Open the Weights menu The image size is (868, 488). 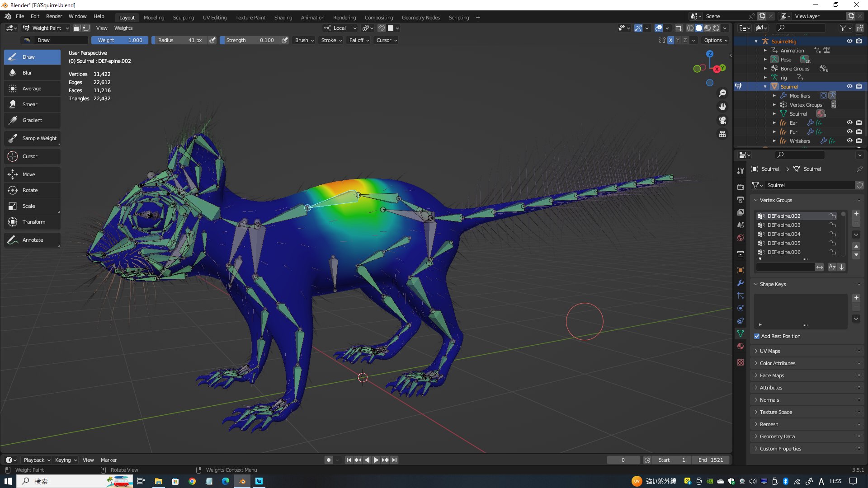pyautogui.click(x=123, y=28)
